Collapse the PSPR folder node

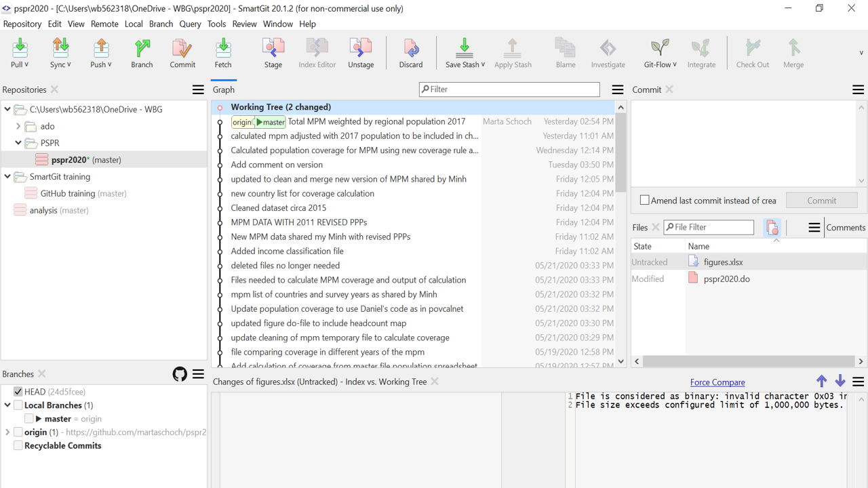pyautogui.click(x=18, y=143)
